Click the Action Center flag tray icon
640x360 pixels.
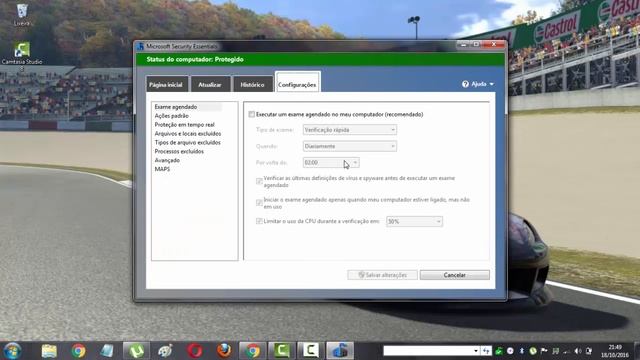pyautogui.click(x=544, y=351)
